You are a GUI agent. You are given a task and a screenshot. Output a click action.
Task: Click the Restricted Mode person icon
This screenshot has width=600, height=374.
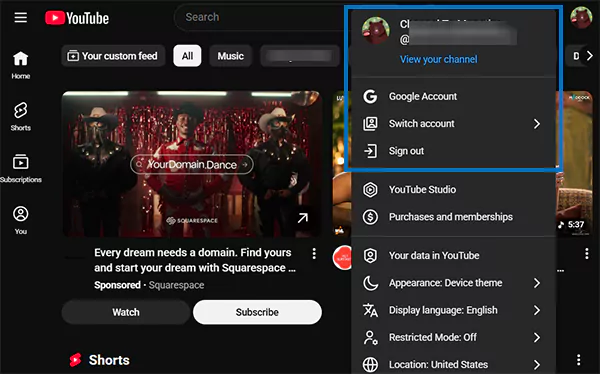tap(370, 338)
